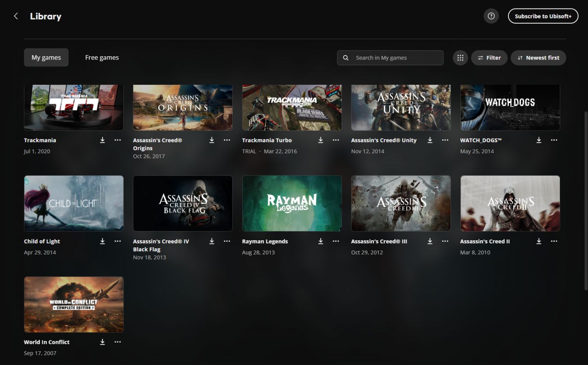Open the Child of Light cover thumbnail
Screen dimensions: 588x365
tap(74, 203)
